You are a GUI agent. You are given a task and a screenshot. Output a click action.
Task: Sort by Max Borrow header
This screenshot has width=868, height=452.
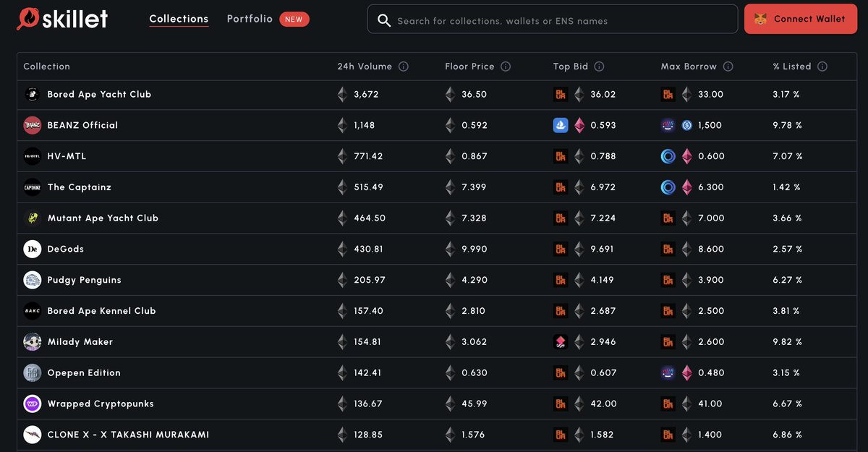[689, 67]
